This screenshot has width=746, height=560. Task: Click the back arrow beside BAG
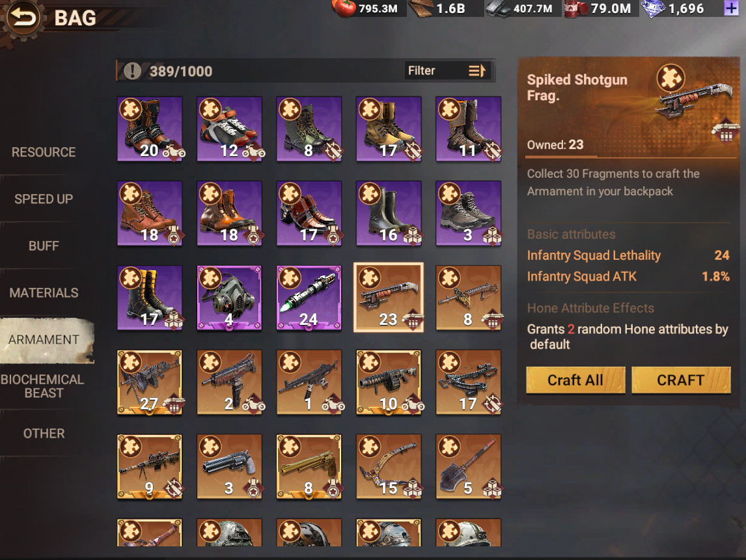pyautogui.click(x=23, y=18)
